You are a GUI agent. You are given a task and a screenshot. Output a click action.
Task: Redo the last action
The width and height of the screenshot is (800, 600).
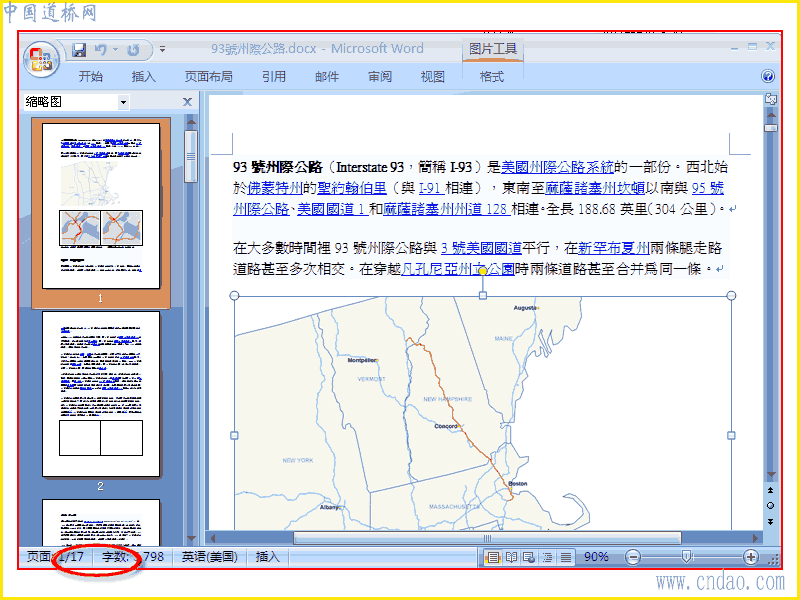[x=134, y=49]
